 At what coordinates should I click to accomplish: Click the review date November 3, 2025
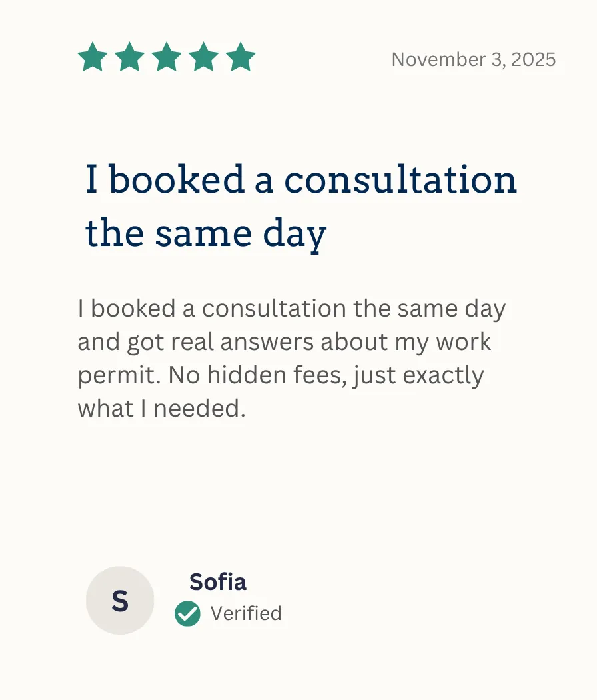click(473, 60)
